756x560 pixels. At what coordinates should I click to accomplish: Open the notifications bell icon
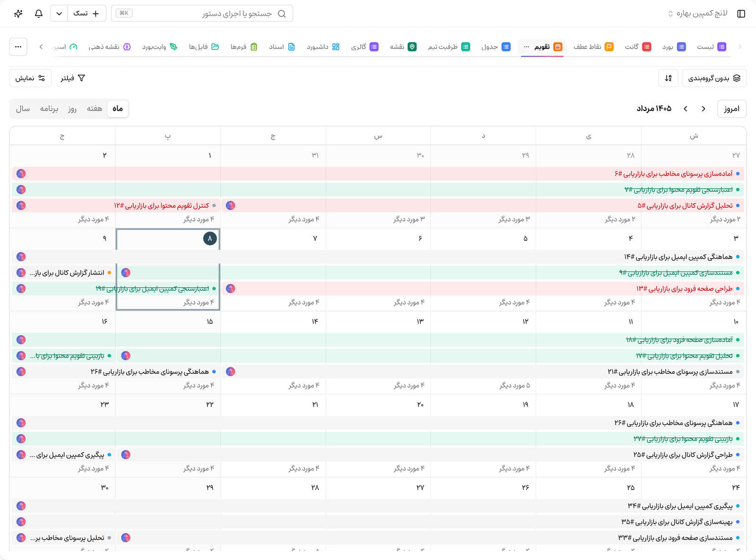coord(39,13)
